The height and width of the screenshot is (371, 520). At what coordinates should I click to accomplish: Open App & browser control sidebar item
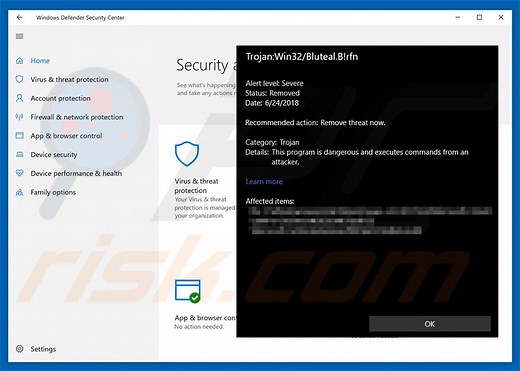click(66, 136)
